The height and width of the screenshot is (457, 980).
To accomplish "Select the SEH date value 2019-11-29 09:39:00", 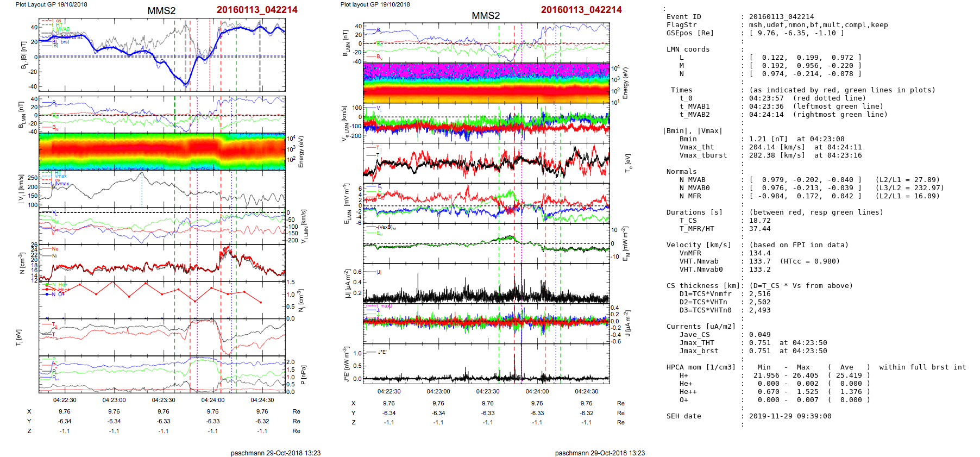I will 790,416.
